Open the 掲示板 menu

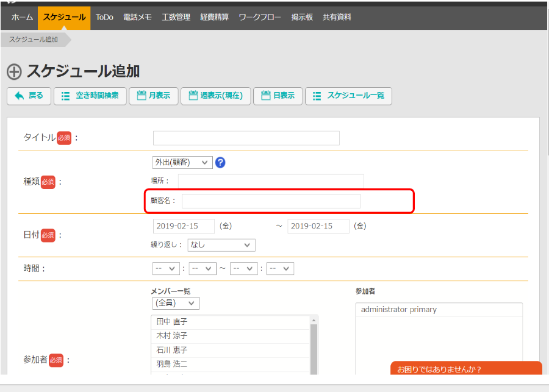point(302,17)
